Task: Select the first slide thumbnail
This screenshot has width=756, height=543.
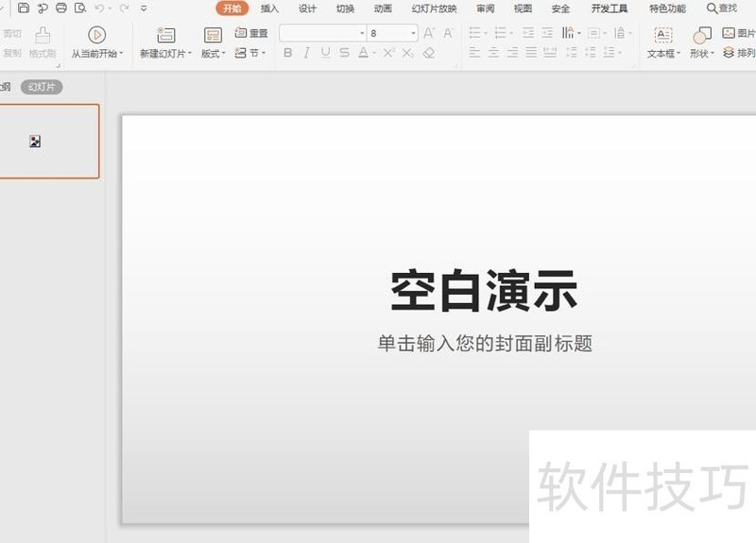Action: pos(49,141)
